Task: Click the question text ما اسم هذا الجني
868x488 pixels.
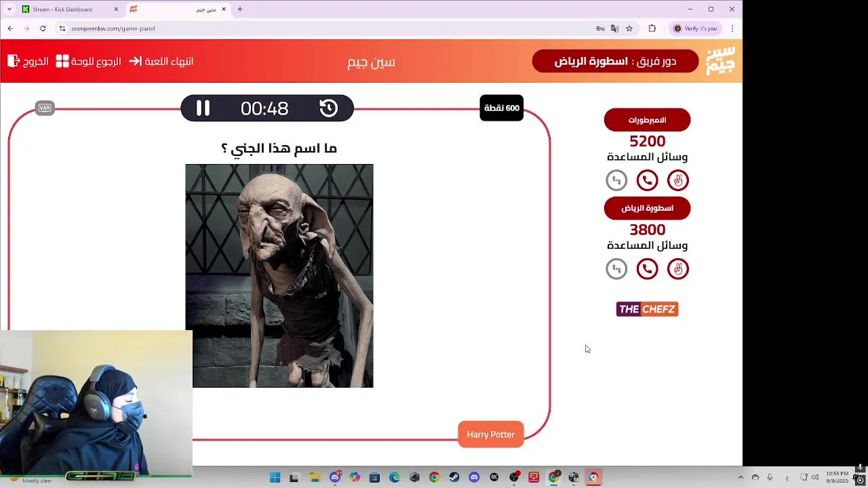Action: pyautogui.click(x=279, y=148)
